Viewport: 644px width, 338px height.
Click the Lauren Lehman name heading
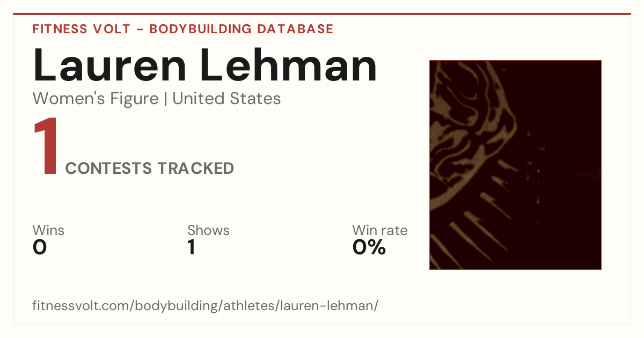(205, 65)
